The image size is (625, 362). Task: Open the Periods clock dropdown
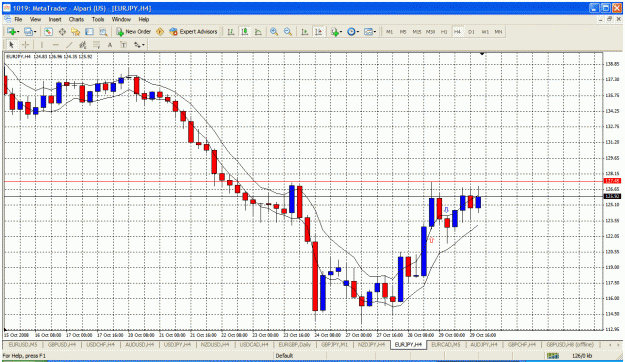(351, 31)
